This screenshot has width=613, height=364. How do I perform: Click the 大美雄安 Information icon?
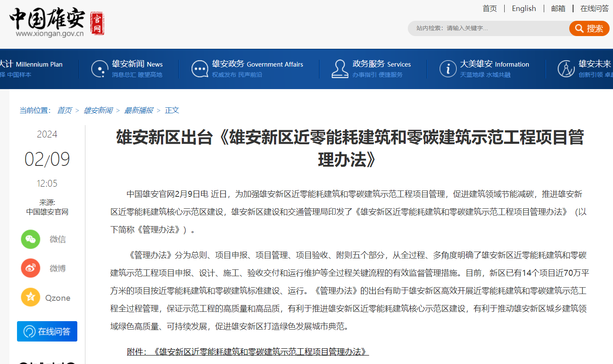(448, 69)
